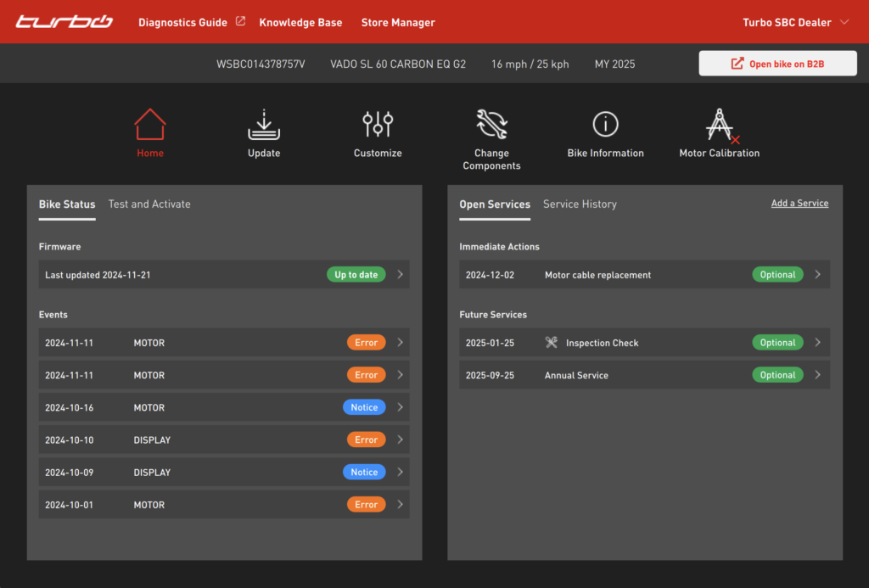
Task: Click the Turbo logo
Action: tap(64, 22)
